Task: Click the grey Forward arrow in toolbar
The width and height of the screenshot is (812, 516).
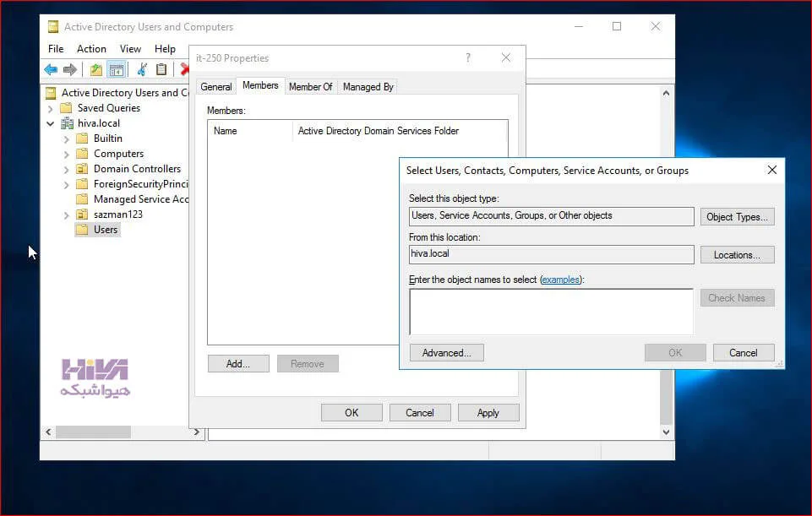Action: pos(69,69)
